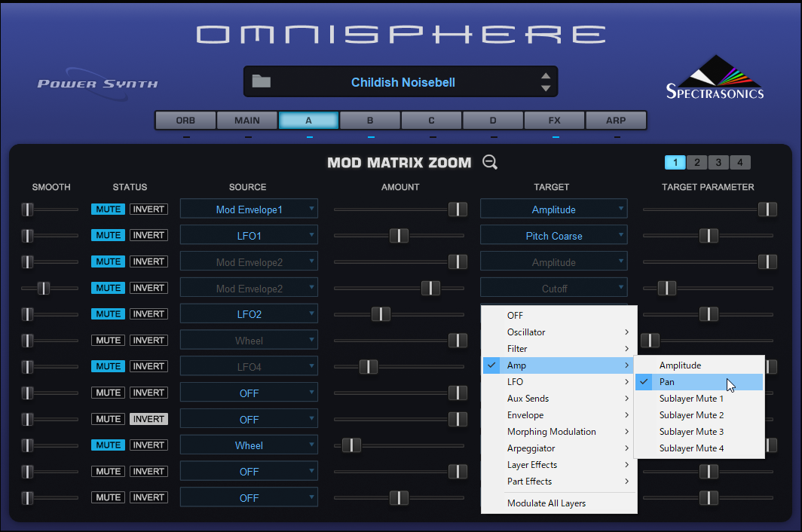Expand Envelope submenu
Screen dimensions: 802x532
tap(559, 415)
